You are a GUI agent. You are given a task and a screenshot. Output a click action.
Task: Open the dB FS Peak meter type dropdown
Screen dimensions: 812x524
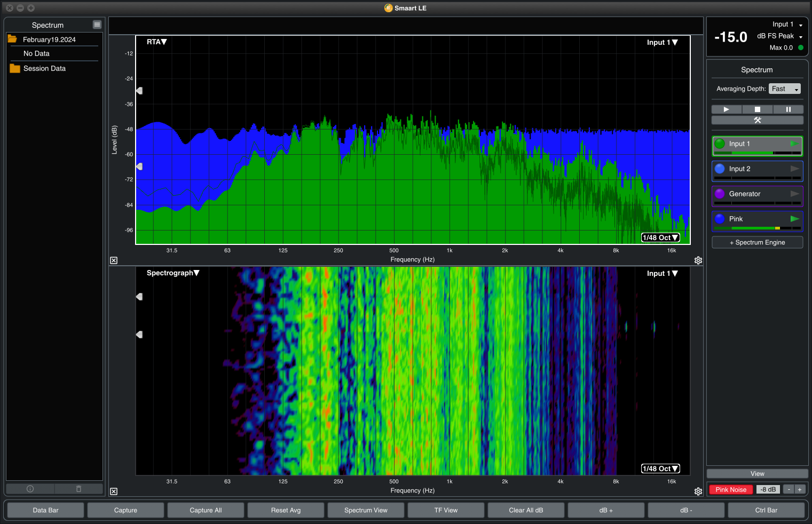click(x=780, y=36)
